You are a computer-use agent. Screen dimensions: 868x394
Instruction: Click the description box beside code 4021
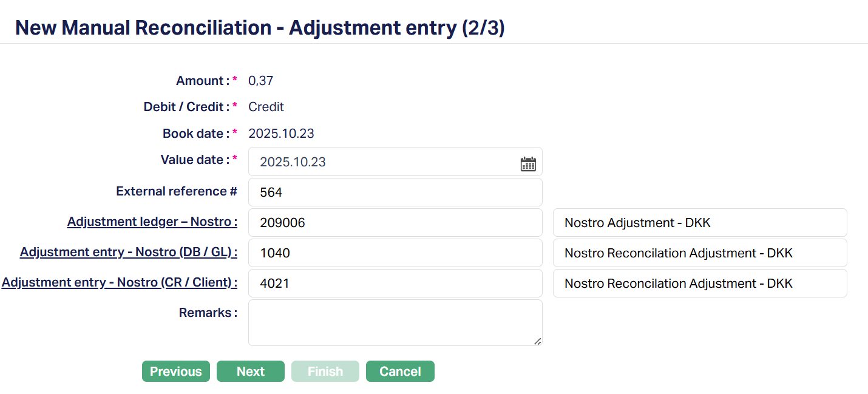699,284
